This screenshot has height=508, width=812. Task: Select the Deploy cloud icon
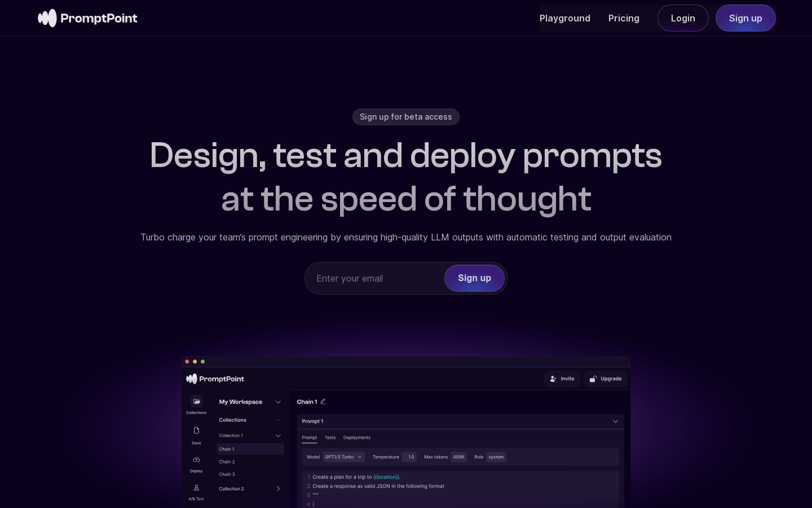pyautogui.click(x=196, y=459)
